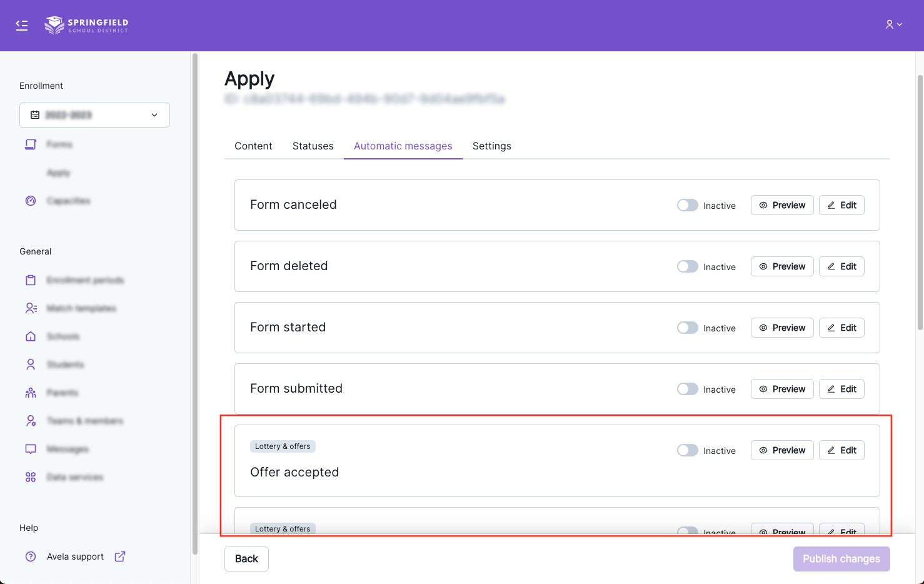Expand the enrollment year dropdown
This screenshot has width=924, height=584.
pos(94,115)
